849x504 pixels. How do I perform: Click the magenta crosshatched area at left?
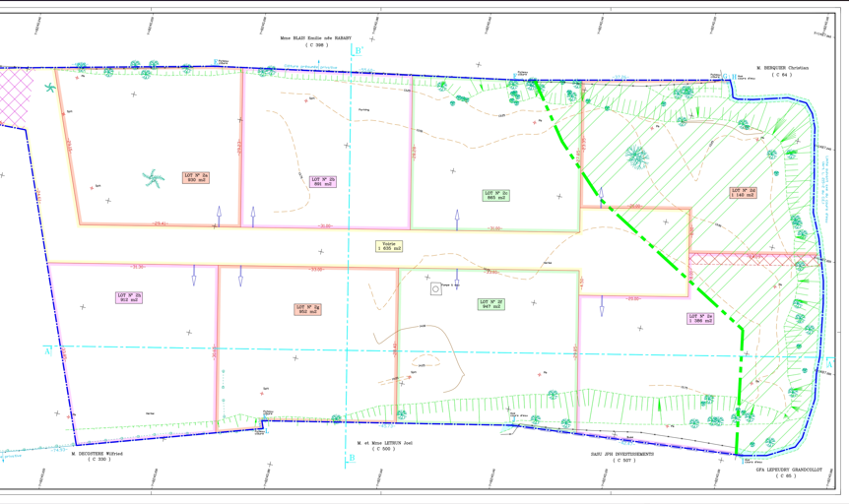pyautogui.click(x=13, y=98)
